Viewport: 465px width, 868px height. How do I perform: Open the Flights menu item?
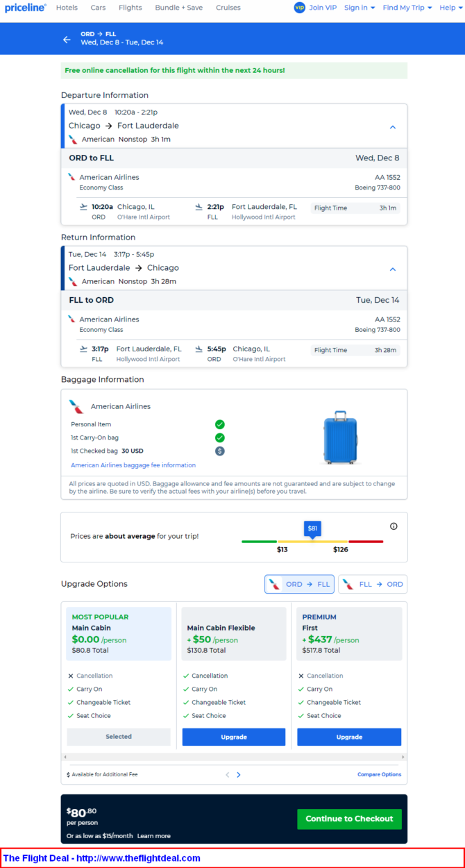point(130,8)
